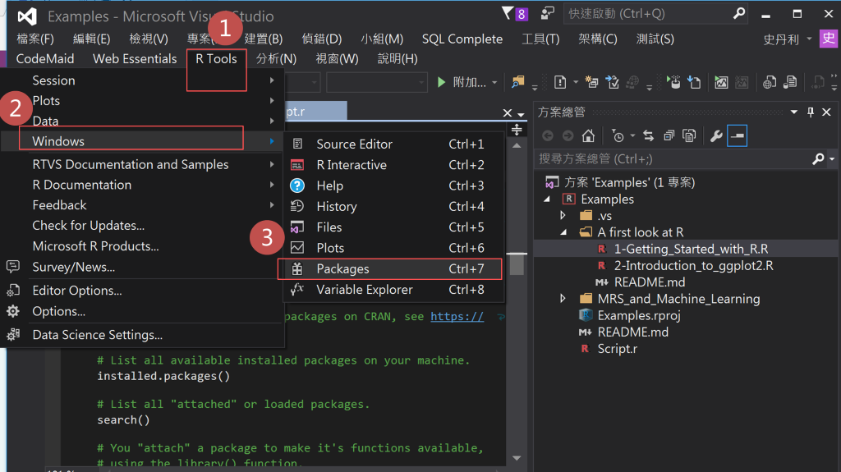Toggle the preview selected items button
This screenshot has height=472, width=841.
[x=737, y=136]
